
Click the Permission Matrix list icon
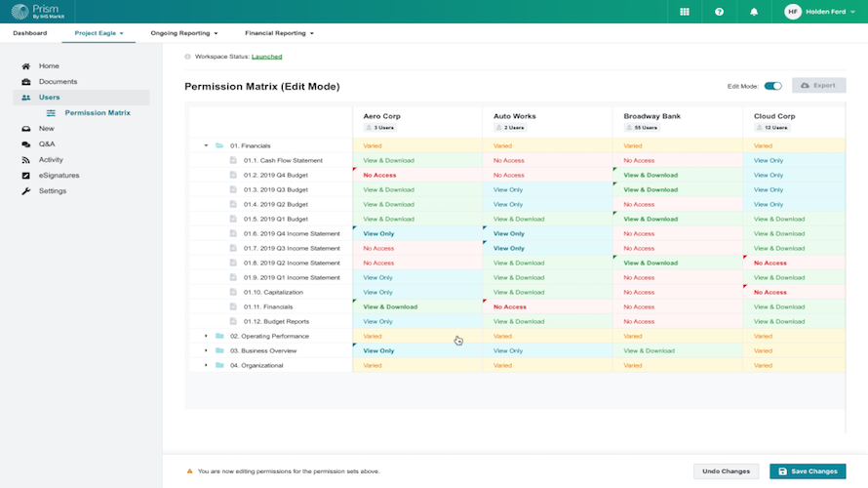coord(51,112)
